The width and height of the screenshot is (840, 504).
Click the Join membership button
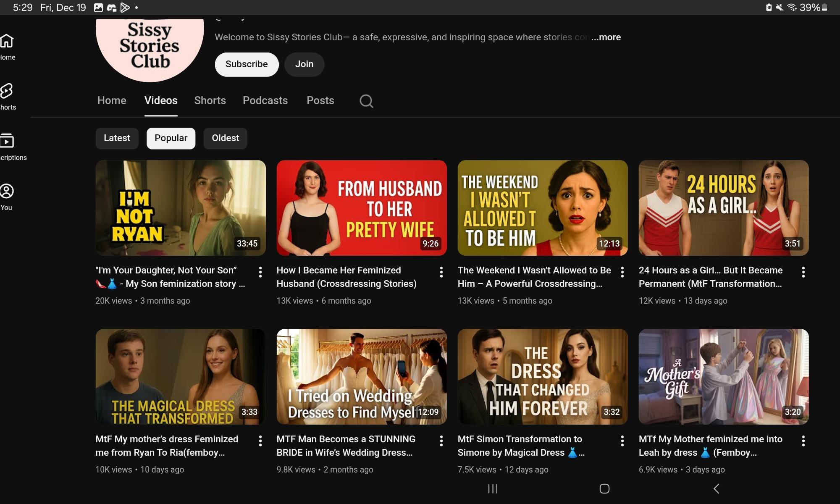304,64
